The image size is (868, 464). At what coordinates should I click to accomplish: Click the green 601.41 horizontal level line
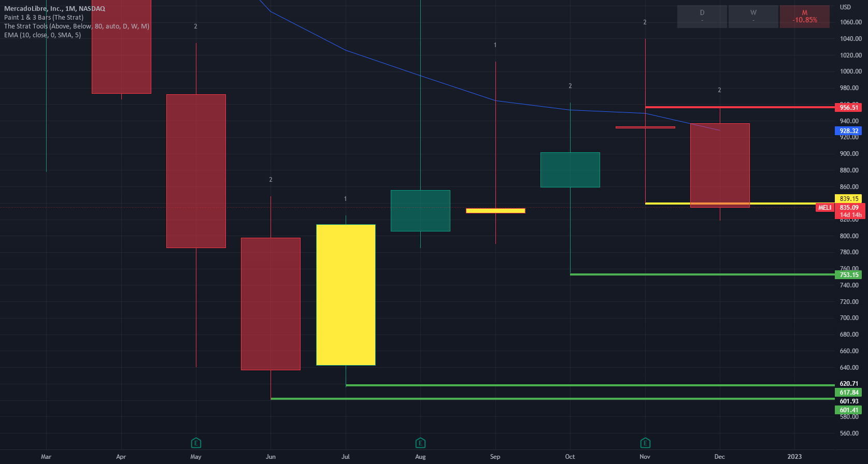point(552,399)
